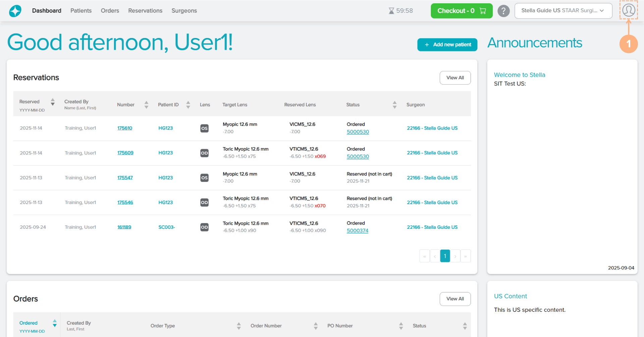The image size is (644, 337).
Task: Go to the Surgeons menu
Action: (x=184, y=11)
